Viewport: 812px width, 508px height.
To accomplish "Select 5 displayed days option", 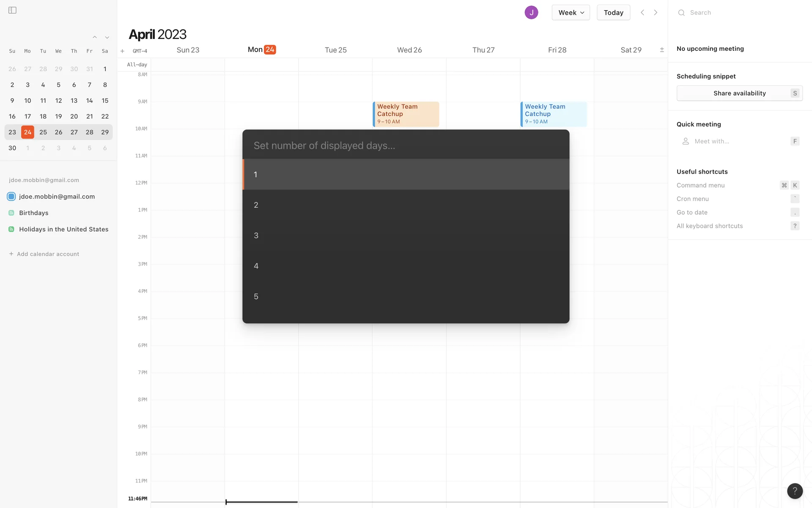I will click(406, 296).
